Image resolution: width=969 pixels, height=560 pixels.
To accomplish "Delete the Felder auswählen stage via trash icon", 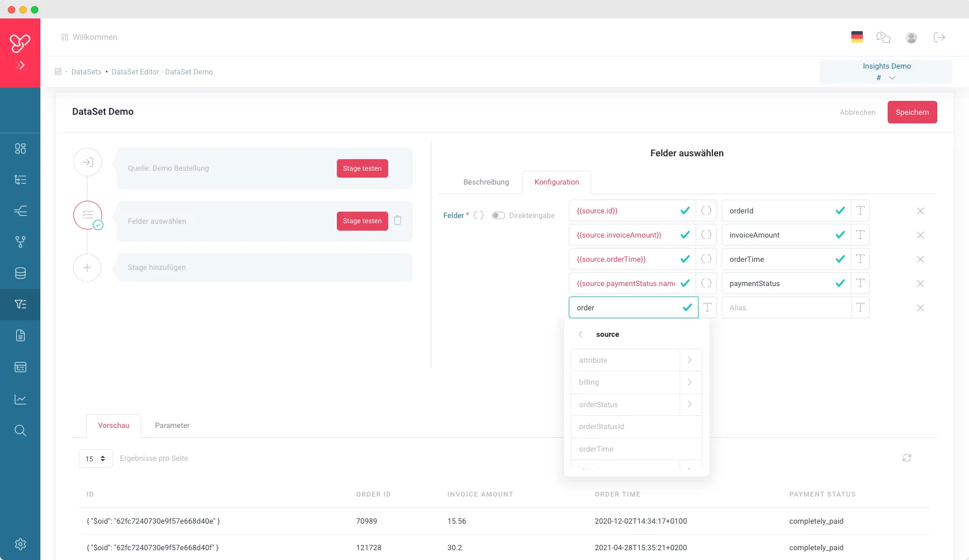I will pyautogui.click(x=397, y=220).
